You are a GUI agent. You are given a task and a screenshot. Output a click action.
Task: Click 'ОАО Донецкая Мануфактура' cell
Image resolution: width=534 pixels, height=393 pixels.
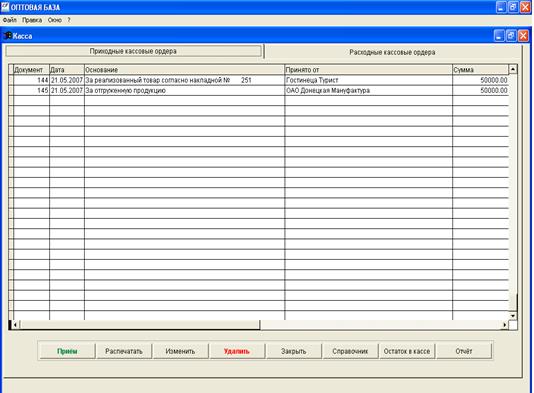coord(368,91)
